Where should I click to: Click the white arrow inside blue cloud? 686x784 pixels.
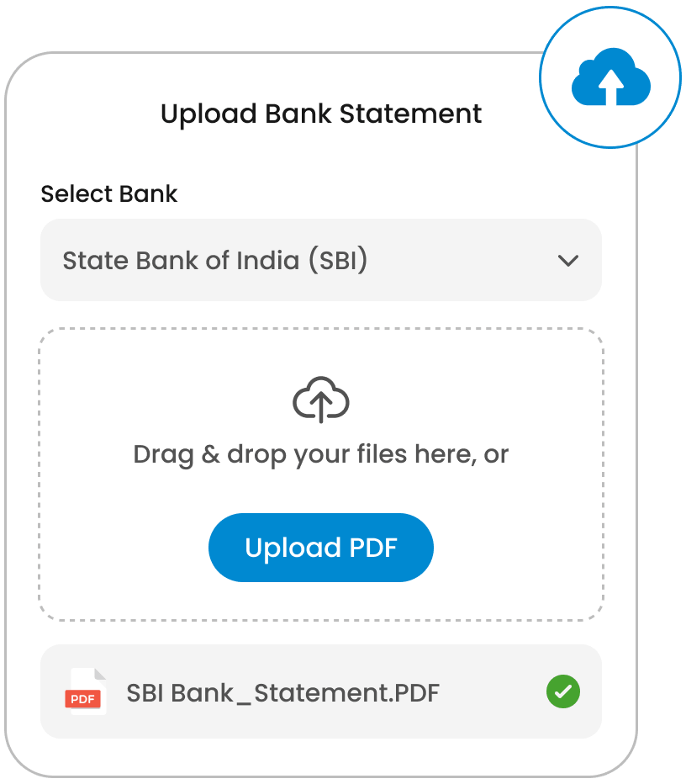[x=611, y=87]
